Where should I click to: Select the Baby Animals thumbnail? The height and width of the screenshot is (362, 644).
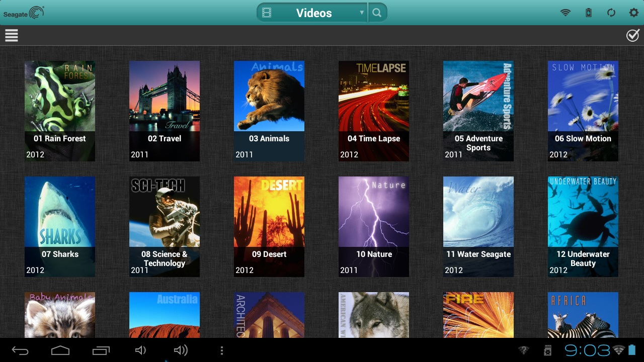tap(60, 315)
